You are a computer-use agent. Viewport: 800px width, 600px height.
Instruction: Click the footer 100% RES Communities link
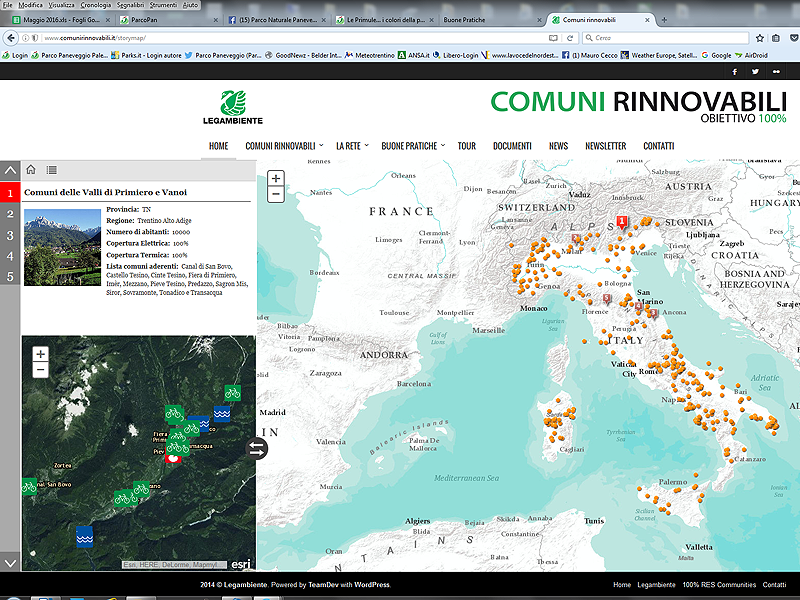pos(719,585)
